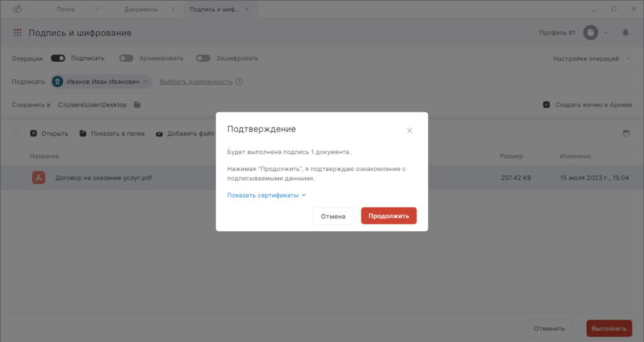Open the red apps grid menu icon
Screen dimensions: 644x342
pos(17,33)
